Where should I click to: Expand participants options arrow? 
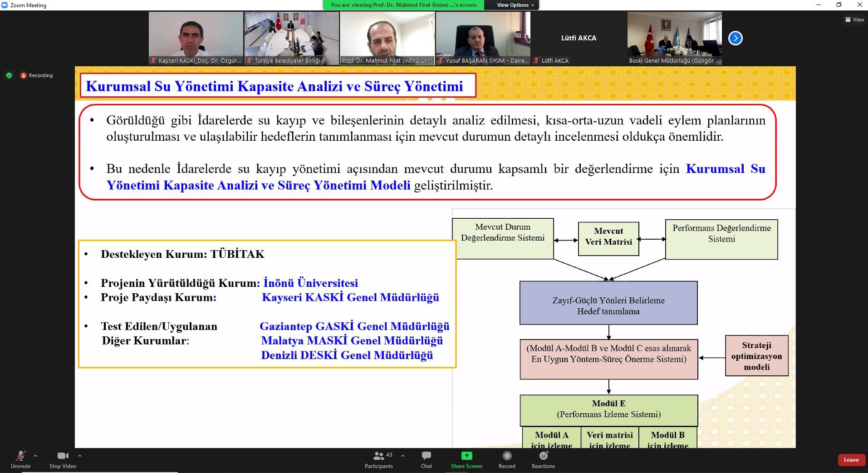403,455
